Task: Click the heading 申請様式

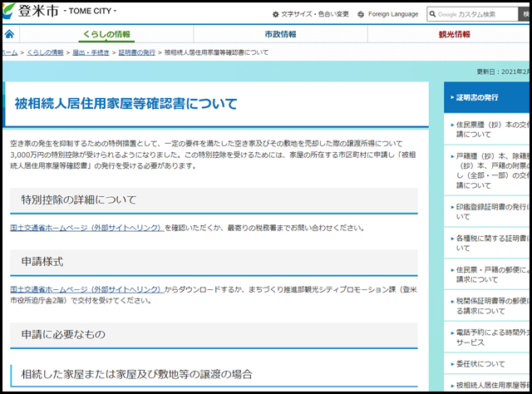Action: [42, 262]
